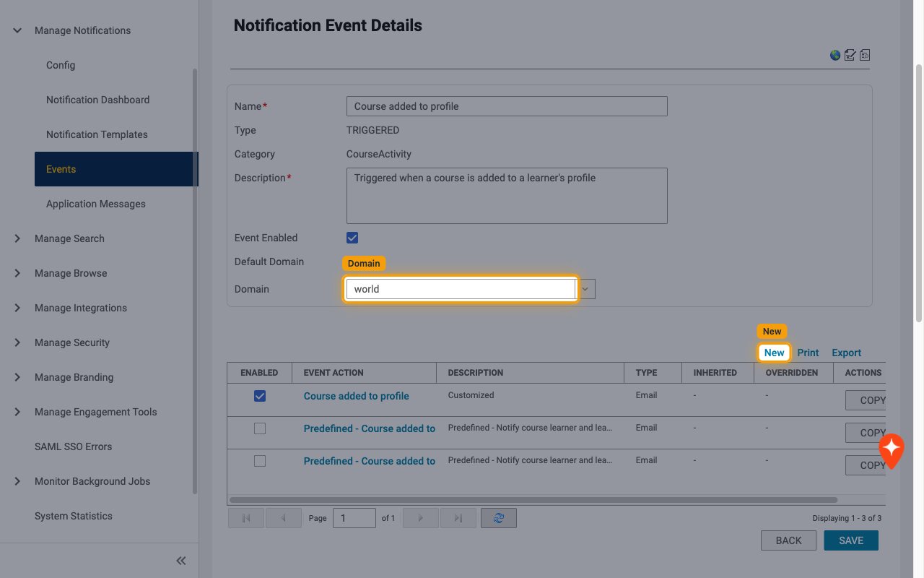The height and width of the screenshot is (578, 924).
Task: Collapse the Manage Notifications section
Action: (17, 30)
